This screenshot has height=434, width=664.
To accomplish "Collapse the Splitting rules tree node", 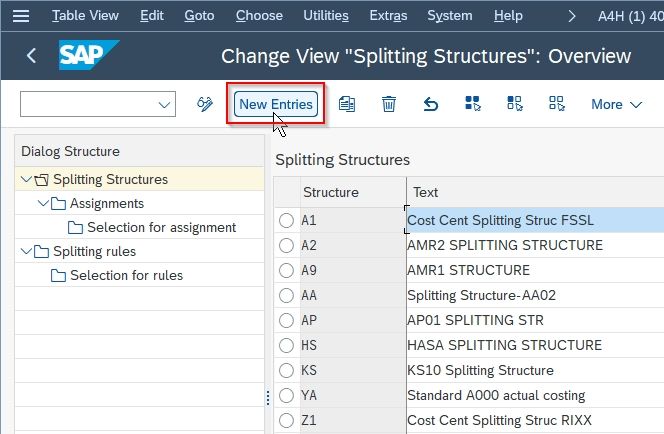I will [x=26, y=251].
